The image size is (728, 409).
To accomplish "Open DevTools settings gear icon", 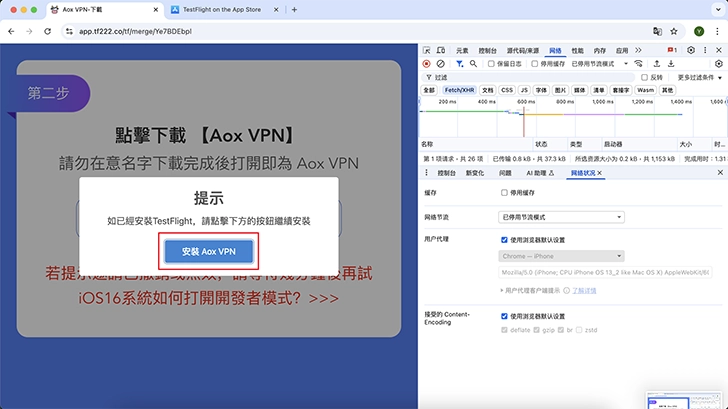I will [690, 50].
